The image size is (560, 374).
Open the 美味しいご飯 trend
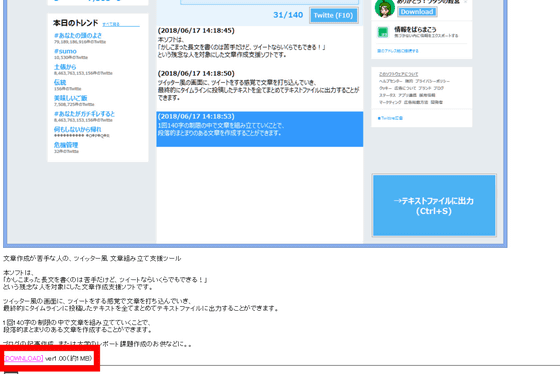tap(71, 98)
